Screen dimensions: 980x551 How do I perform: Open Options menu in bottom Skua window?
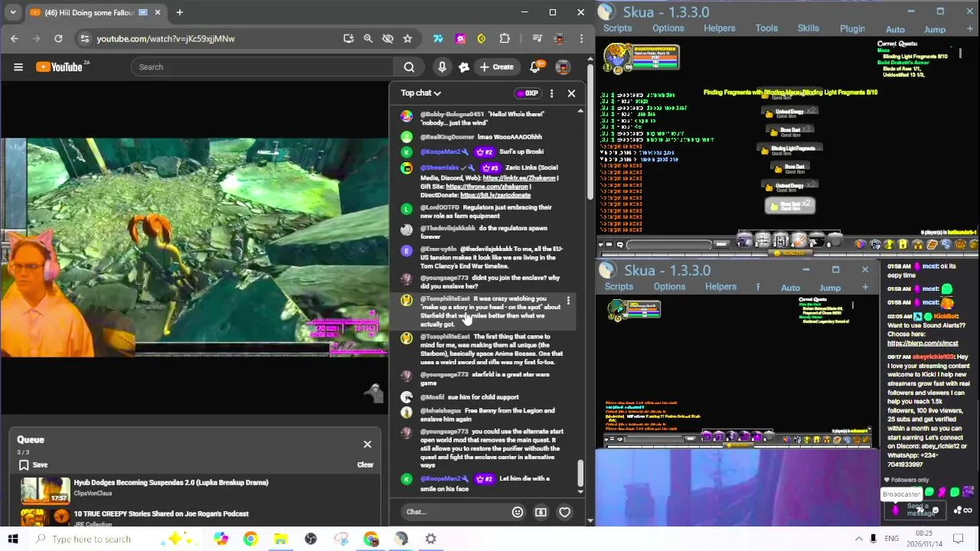coord(669,287)
